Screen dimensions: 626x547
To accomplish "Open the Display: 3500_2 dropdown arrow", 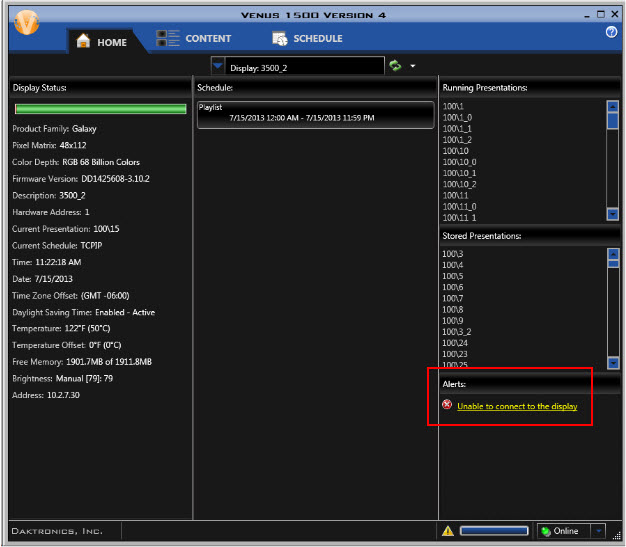I will click(218, 67).
